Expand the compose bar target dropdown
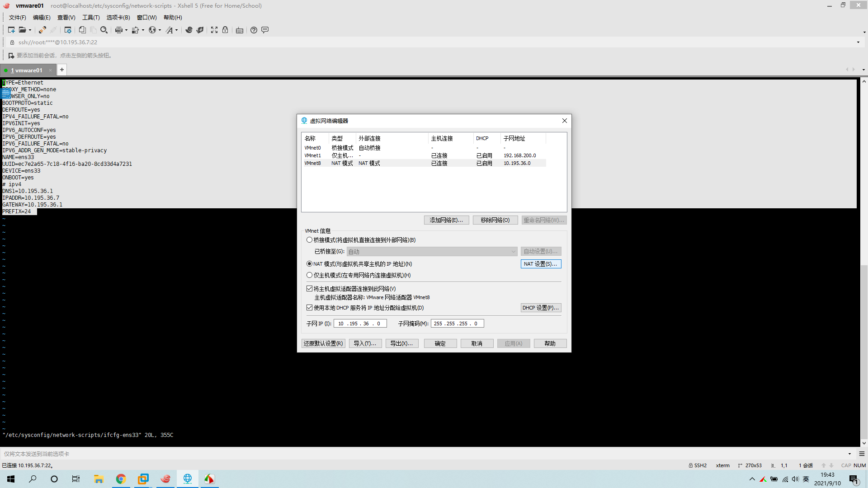The width and height of the screenshot is (868, 488). click(x=849, y=454)
